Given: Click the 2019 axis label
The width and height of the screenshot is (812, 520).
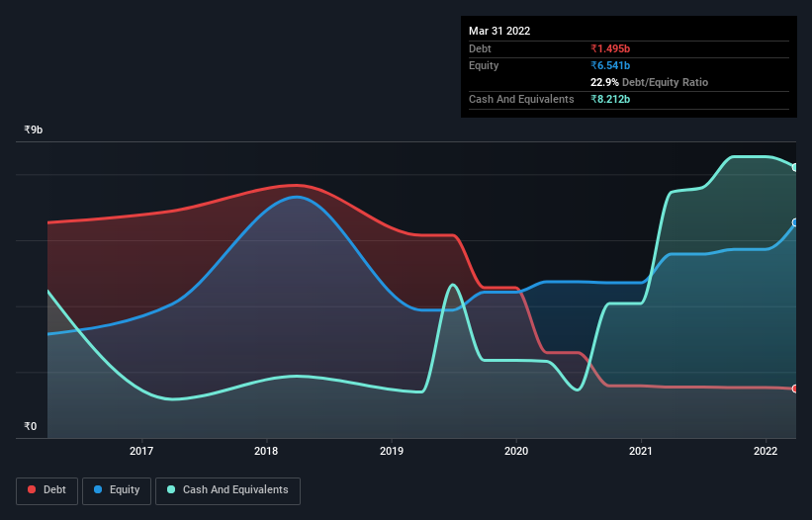Looking at the screenshot, I should pyautogui.click(x=392, y=451).
